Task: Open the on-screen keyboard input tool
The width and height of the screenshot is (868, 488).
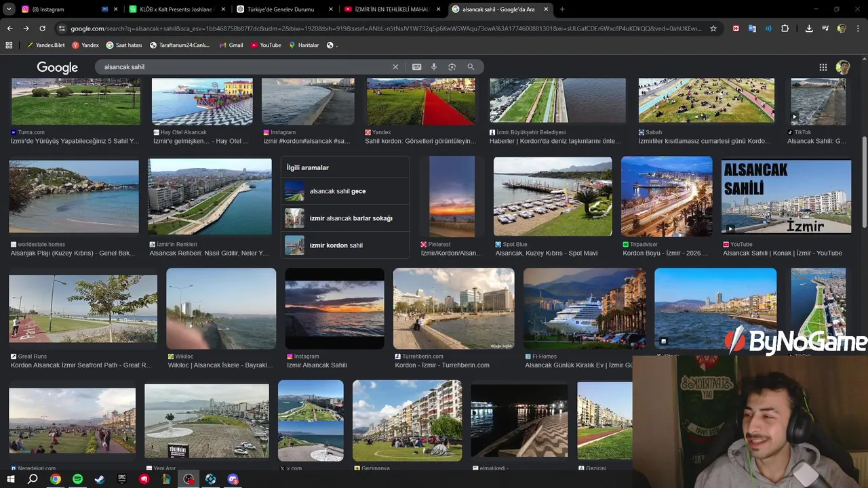Action: pyautogui.click(x=416, y=67)
